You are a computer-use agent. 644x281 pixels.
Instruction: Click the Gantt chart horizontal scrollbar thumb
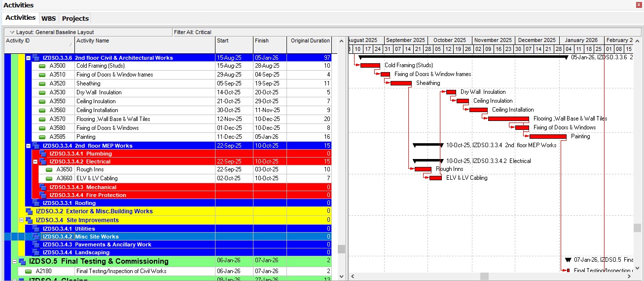point(484,276)
